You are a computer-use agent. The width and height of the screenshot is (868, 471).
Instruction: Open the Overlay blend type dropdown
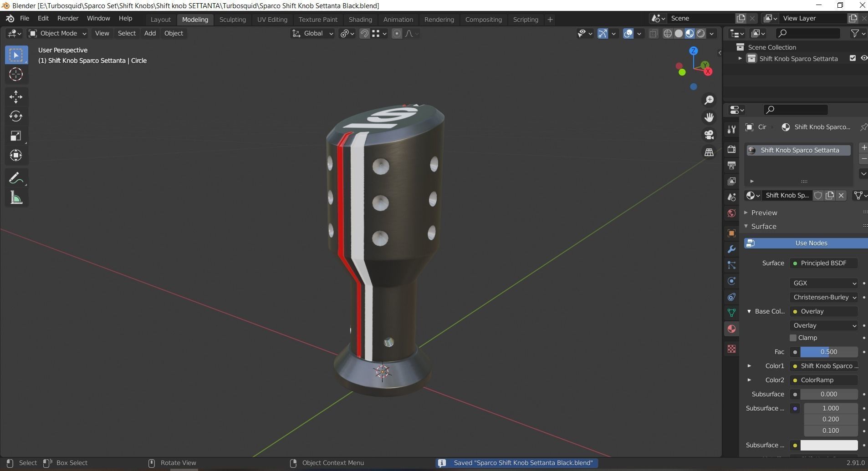823,325
